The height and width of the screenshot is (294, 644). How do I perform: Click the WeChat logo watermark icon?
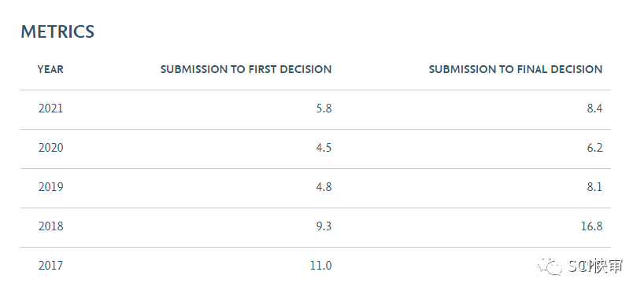click(x=550, y=265)
